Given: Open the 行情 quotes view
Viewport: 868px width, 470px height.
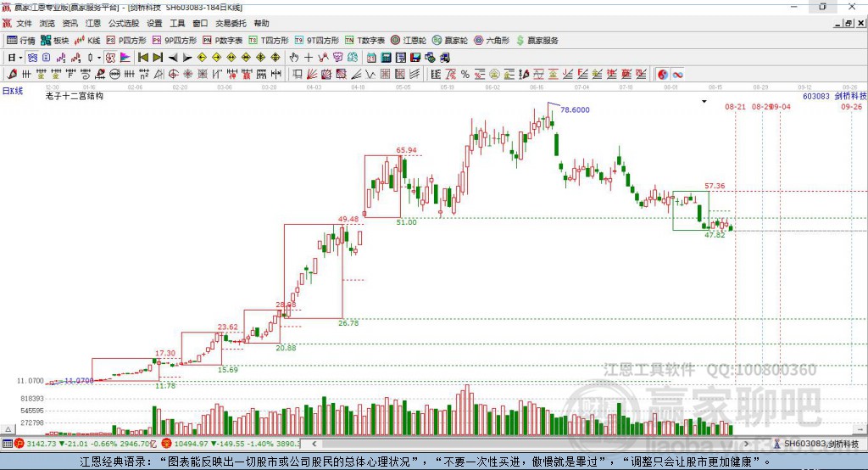Looking at the screenshot, I should pos(21,41).
